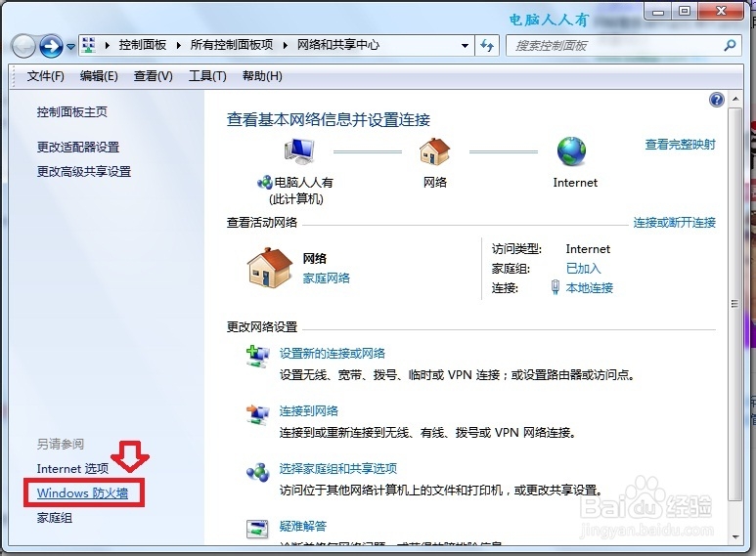Open the 查看(V) menu
Screen dimensions: 756x556
click(x=153, y=76)
